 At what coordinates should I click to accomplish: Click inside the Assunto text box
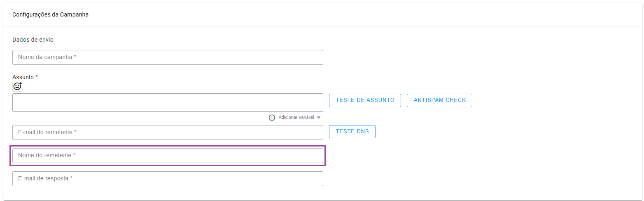point(168,102)
